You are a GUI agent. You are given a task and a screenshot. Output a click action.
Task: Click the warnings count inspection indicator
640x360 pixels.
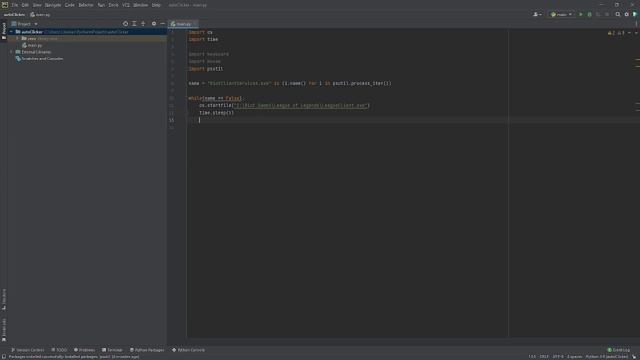(611, 33)
